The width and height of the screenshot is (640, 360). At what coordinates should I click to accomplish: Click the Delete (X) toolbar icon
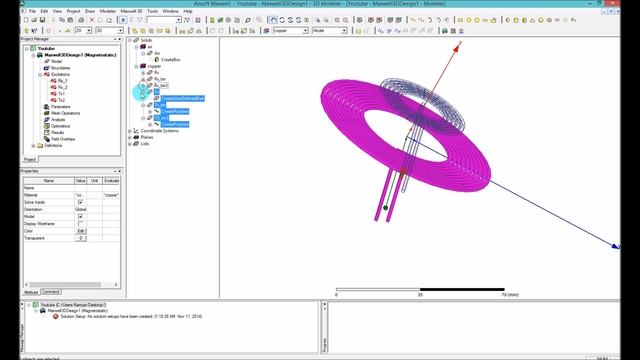pos(92,20)
